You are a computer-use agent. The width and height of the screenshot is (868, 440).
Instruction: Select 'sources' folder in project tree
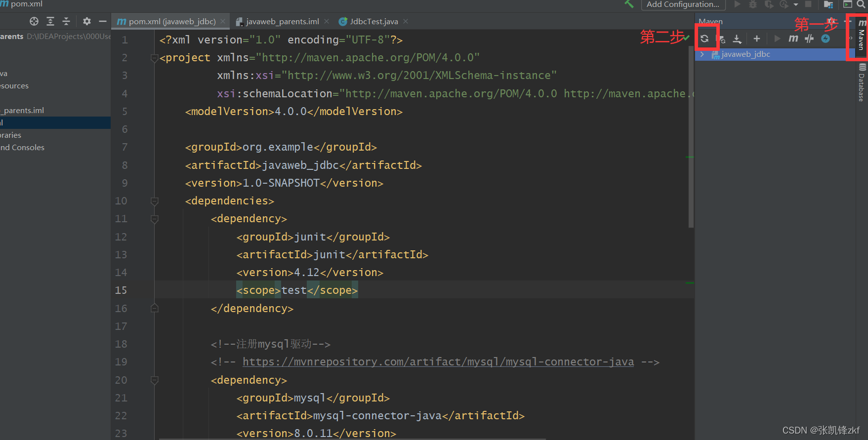(x=14, y=85)
